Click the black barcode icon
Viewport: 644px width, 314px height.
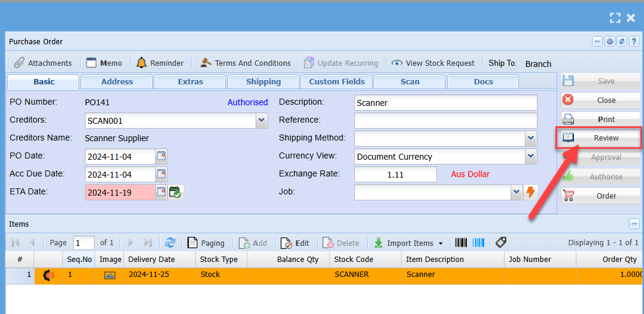tap(461, 243)
